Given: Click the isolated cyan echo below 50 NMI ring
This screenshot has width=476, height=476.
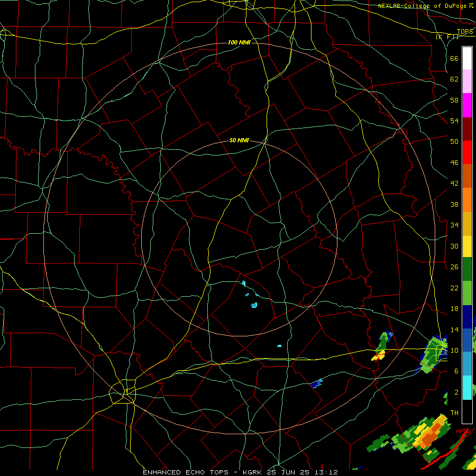Looking at the screenshot, I should click(279, 346).
